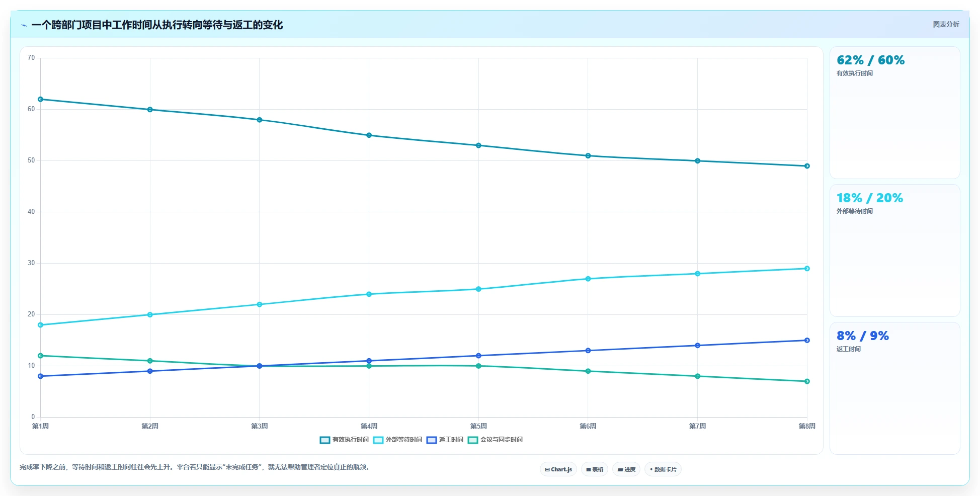Viewport: 980px width, 496px height.
Task: Select 返工时间 data point at 第5周
Action: 478,356
